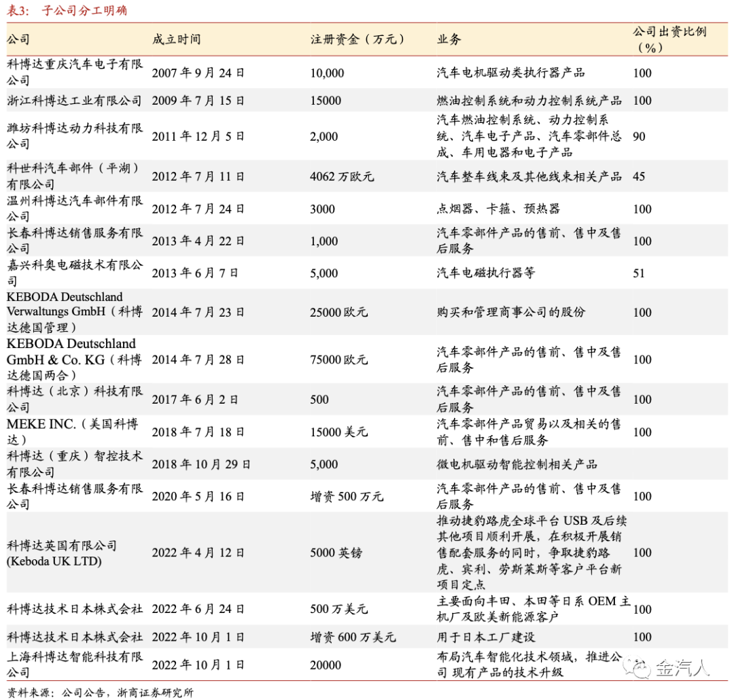734x700 pixels.
Task: Select the capital value 10,000
Action: coord(327,73)
